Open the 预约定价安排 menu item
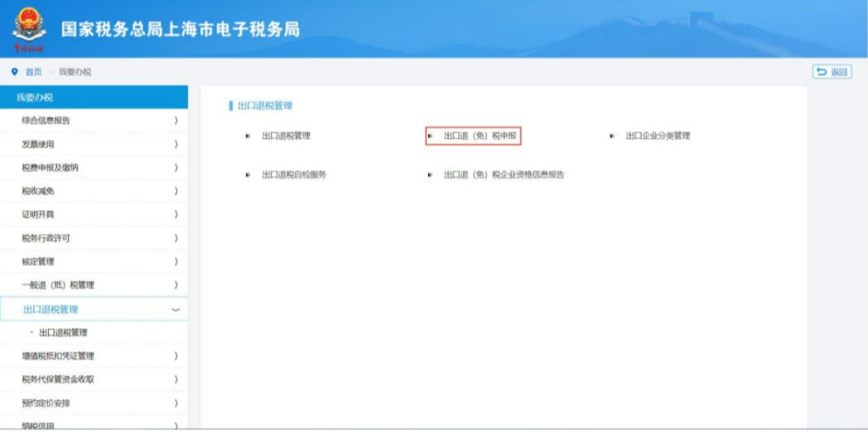Viewport: 868px width, 436px height. point(94,404)
